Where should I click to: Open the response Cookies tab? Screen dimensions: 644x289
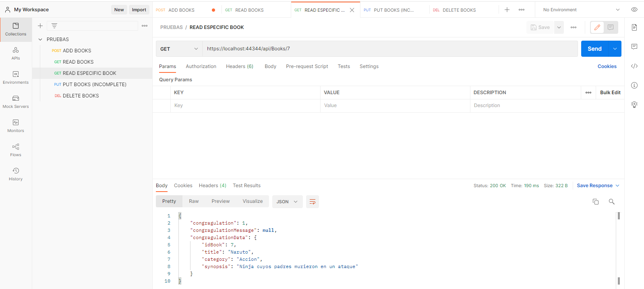point(183,186)
